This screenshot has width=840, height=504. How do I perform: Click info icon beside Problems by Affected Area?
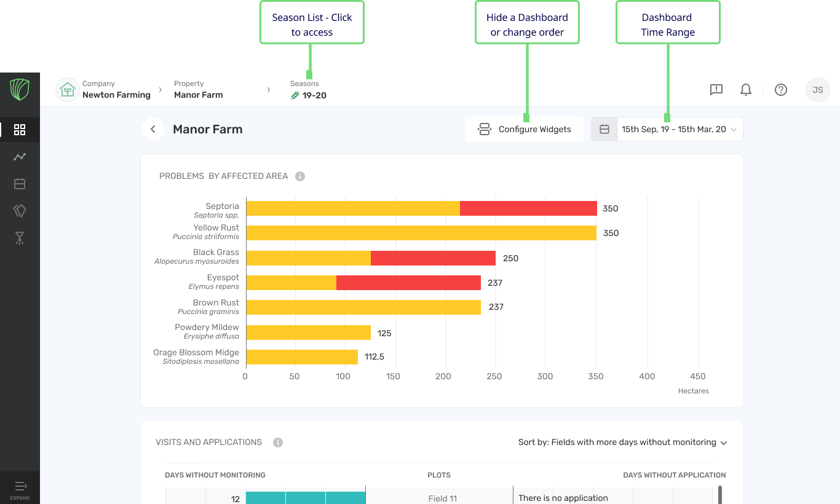coord(300,176)
